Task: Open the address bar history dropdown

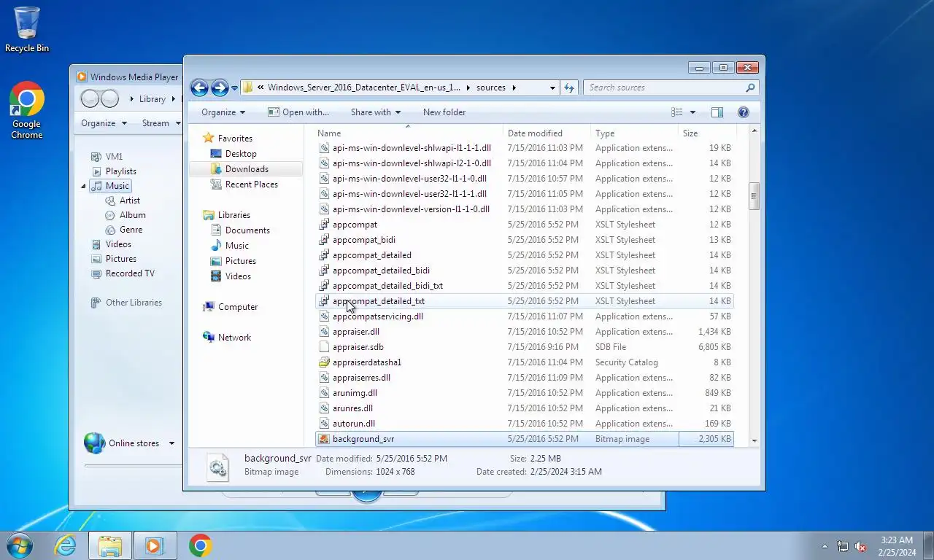Action: pyautogui.click(x=552, y=87)
